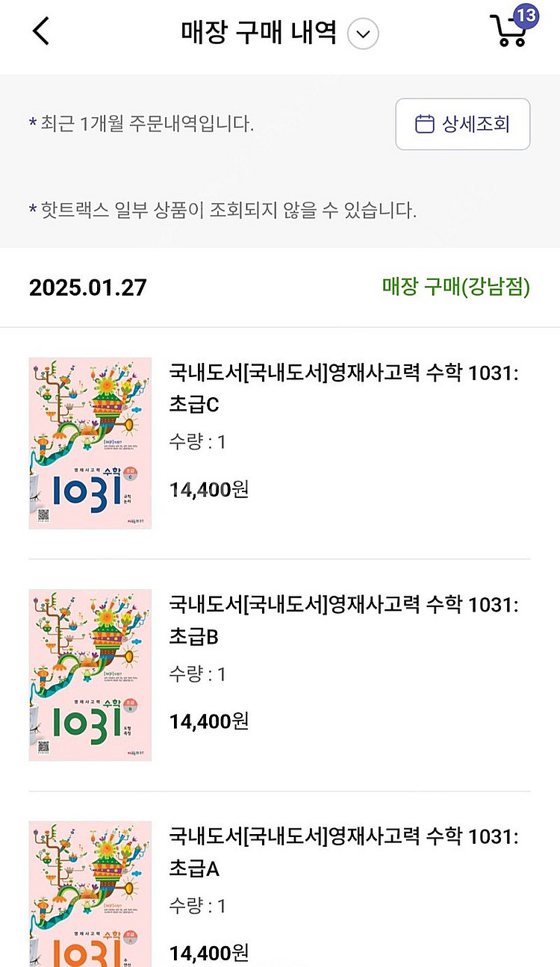Tap the back arrow
Viewport: 560px width, 967px height.
[41, 32]
